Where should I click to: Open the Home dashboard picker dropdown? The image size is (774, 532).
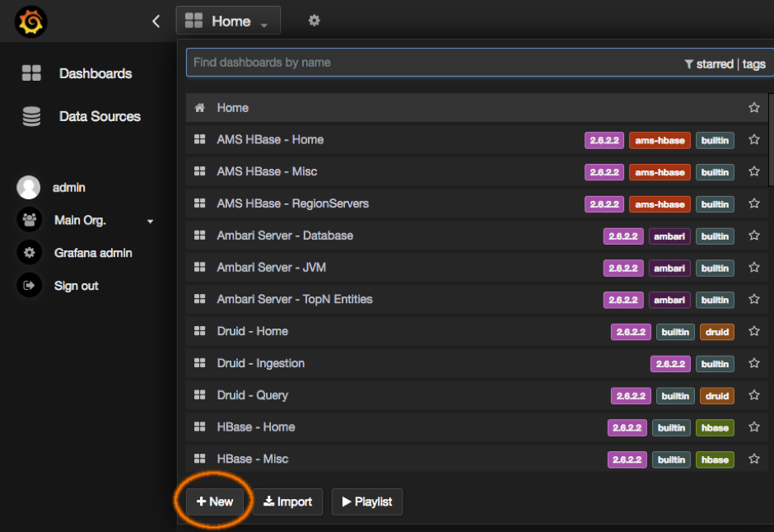point(228,21)
